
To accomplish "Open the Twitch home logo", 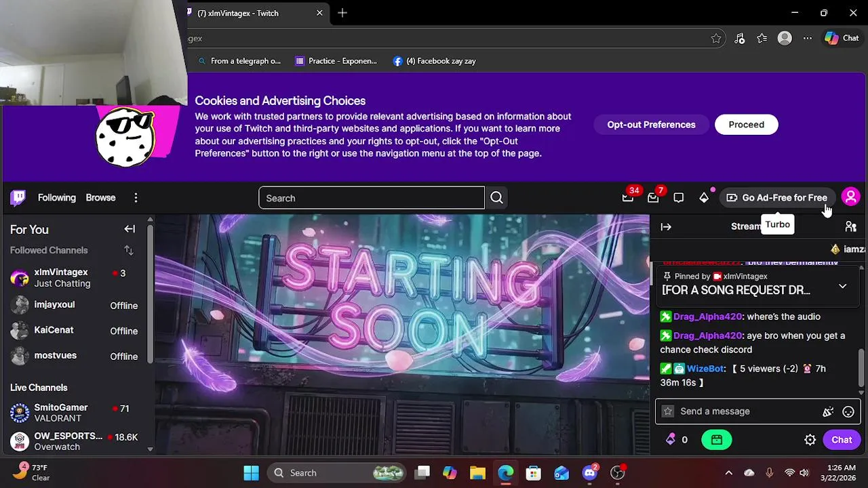I will coord(18,197).
